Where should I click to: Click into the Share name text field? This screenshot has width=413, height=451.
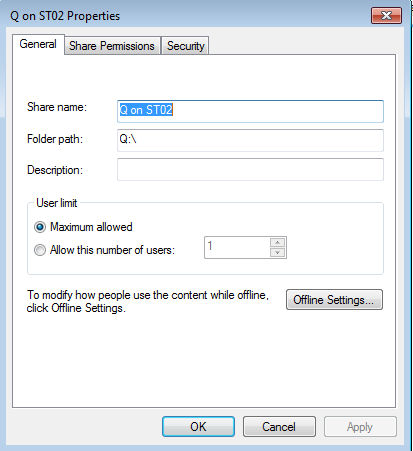(250, 111)
